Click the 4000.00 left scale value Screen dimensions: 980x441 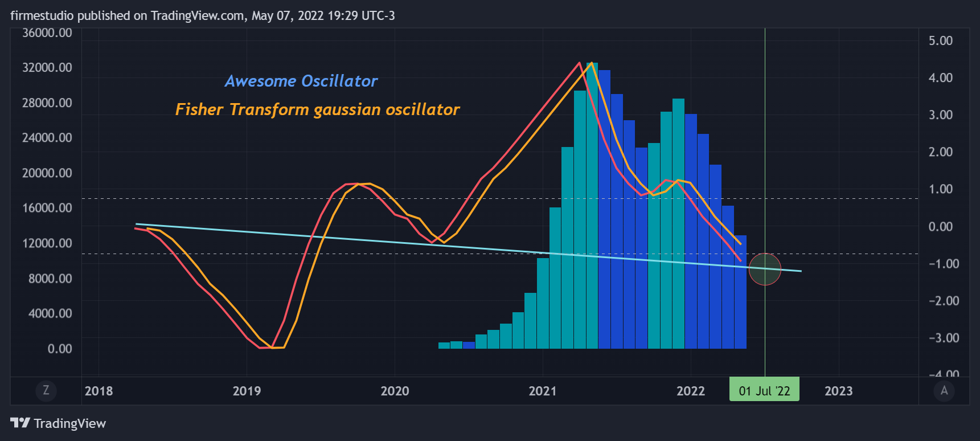coord(50,313)
